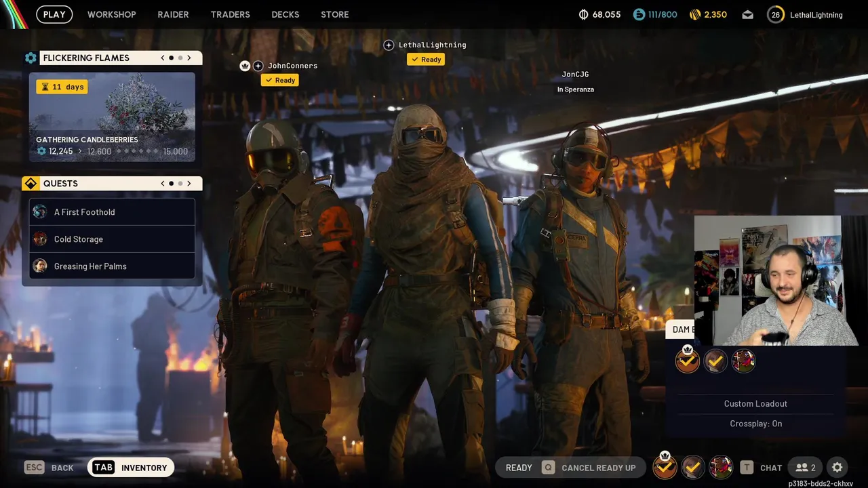Open the party members icon showing 2
Viewport: 868px width, 488px height.
point(806,468)
